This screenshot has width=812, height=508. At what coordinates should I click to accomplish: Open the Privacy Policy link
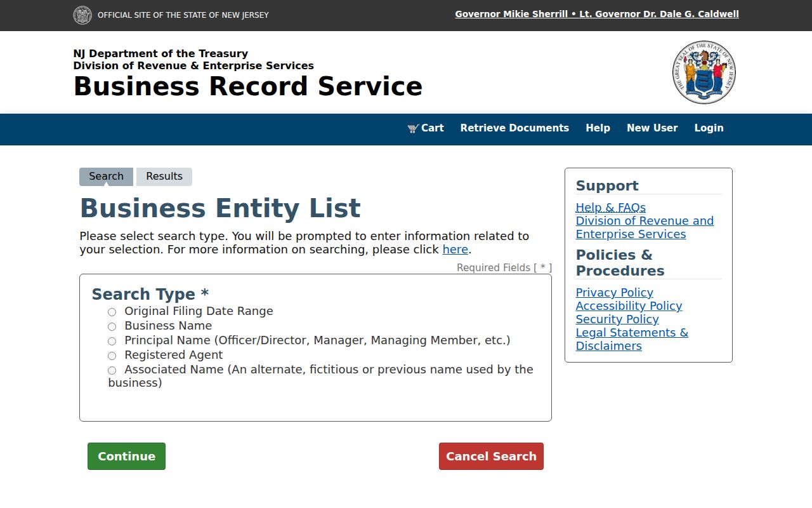[x=615, y=293]
